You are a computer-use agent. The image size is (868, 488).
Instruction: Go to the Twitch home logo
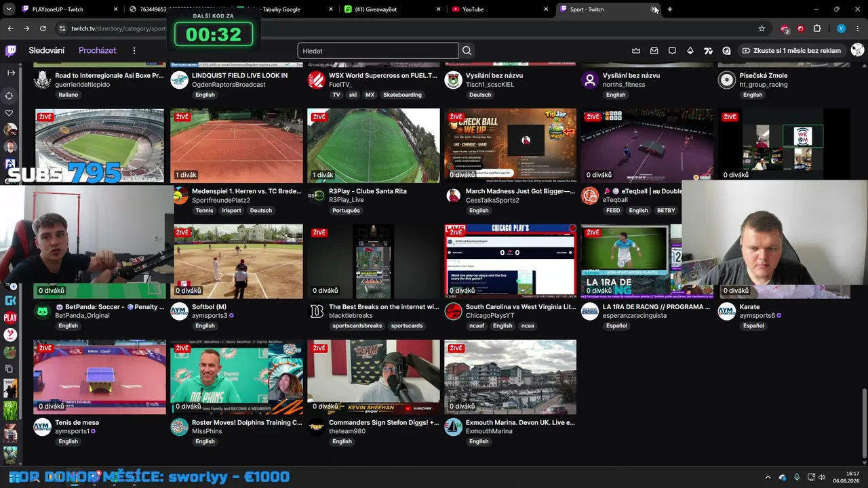(11, 51)
